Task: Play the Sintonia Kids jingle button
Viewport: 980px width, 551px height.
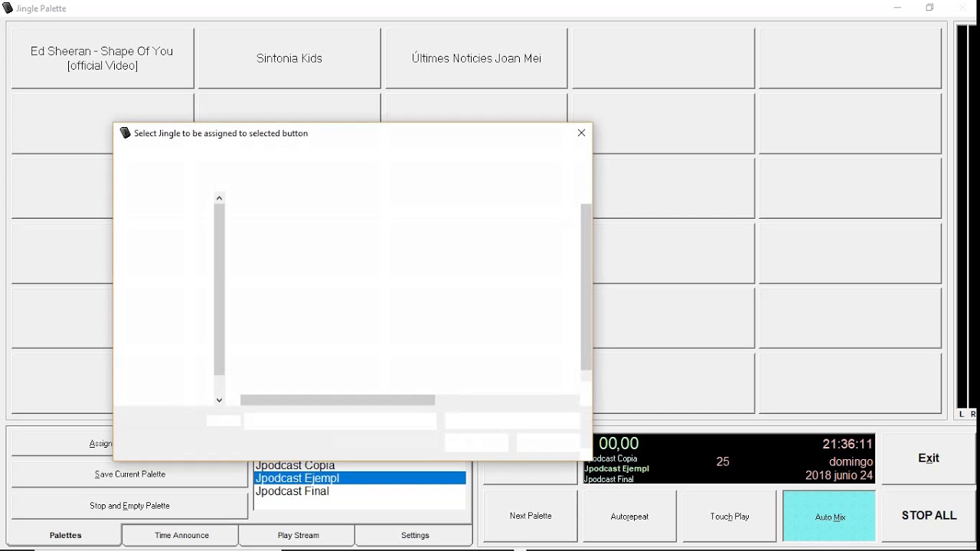Action: [289, 58]
